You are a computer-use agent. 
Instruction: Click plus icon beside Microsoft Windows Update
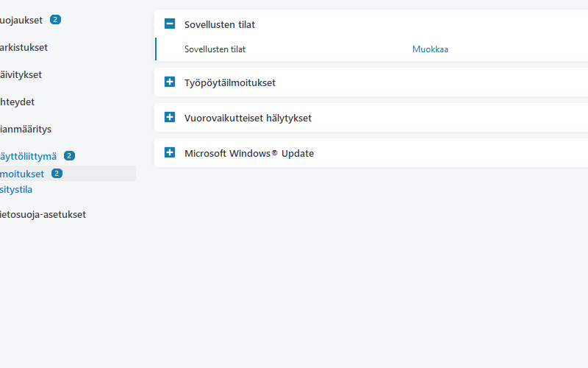click(x=170, y=153)
